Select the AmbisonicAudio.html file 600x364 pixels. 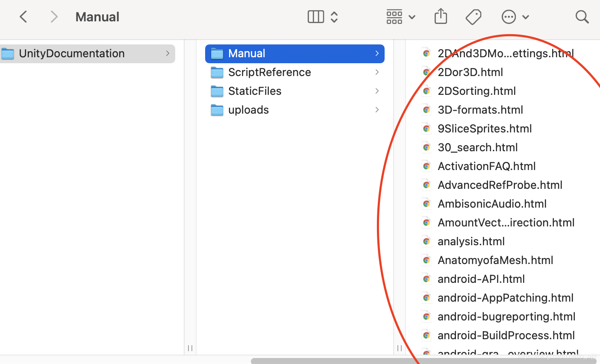pos(492,204)
